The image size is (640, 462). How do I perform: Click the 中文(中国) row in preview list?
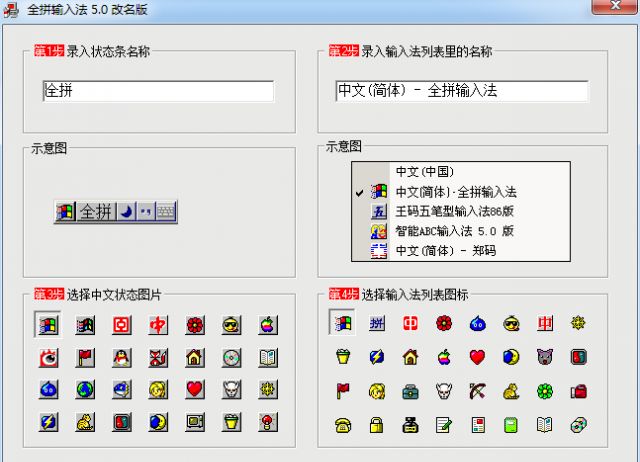click(460, 172)
